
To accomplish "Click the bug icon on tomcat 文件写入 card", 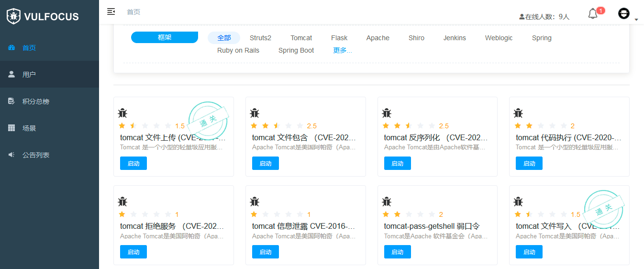I will (518, 202).
